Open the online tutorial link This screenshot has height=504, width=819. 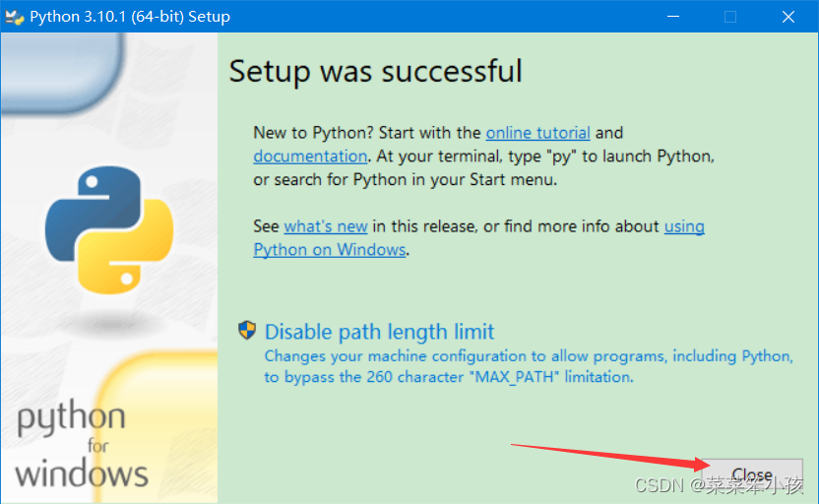point(538,133)
